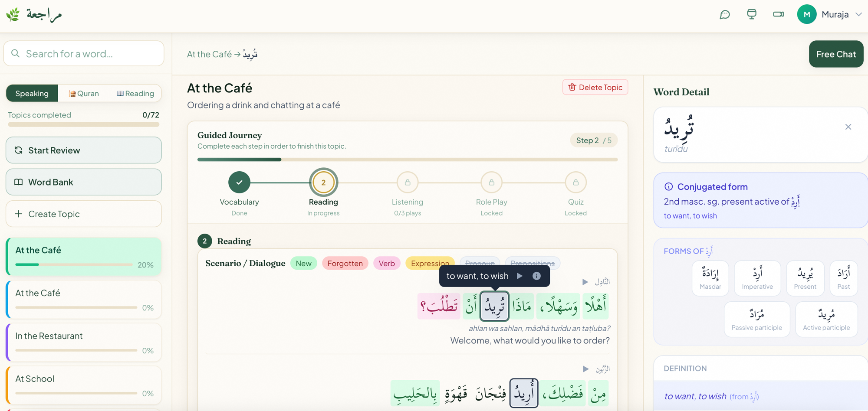Click the locked Listening step icon

[408, 183]
